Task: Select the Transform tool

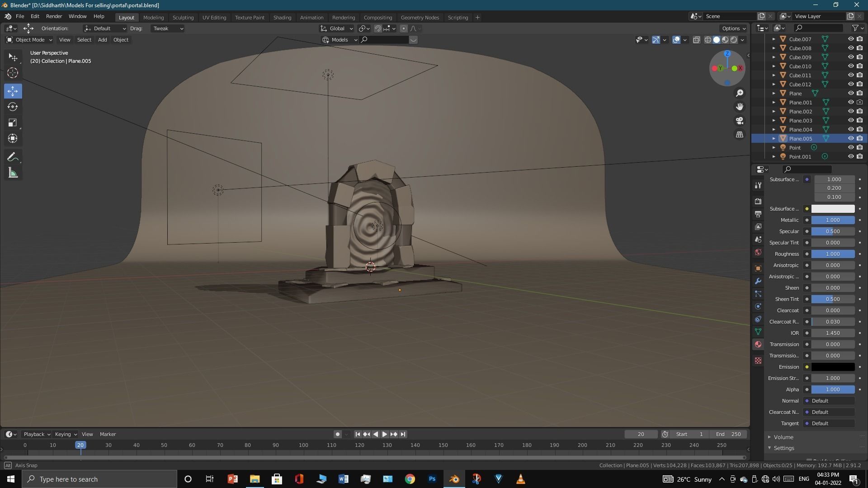Action: point(13,138)
